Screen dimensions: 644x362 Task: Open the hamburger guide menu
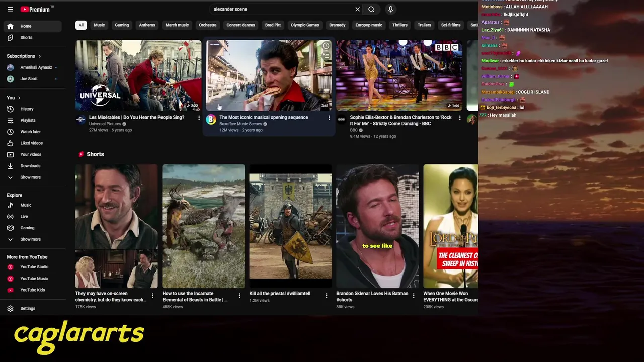point(10,9)
